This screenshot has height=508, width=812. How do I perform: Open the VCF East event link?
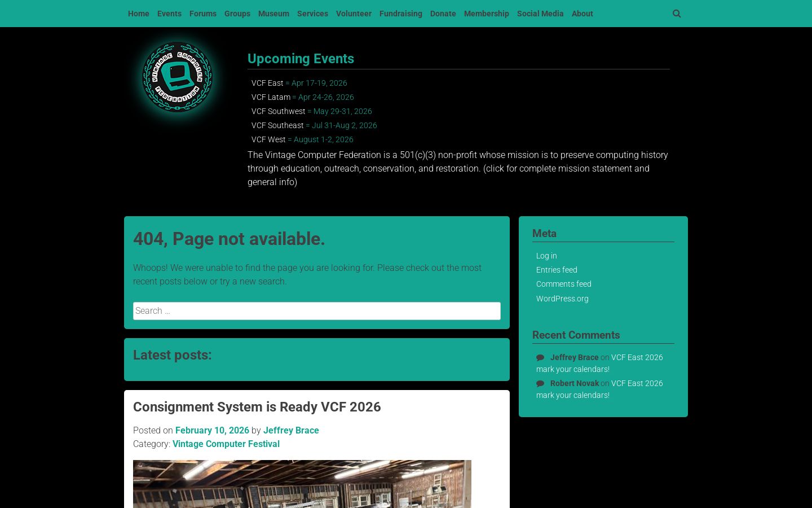pyautogui.click(x=267, y=83)
